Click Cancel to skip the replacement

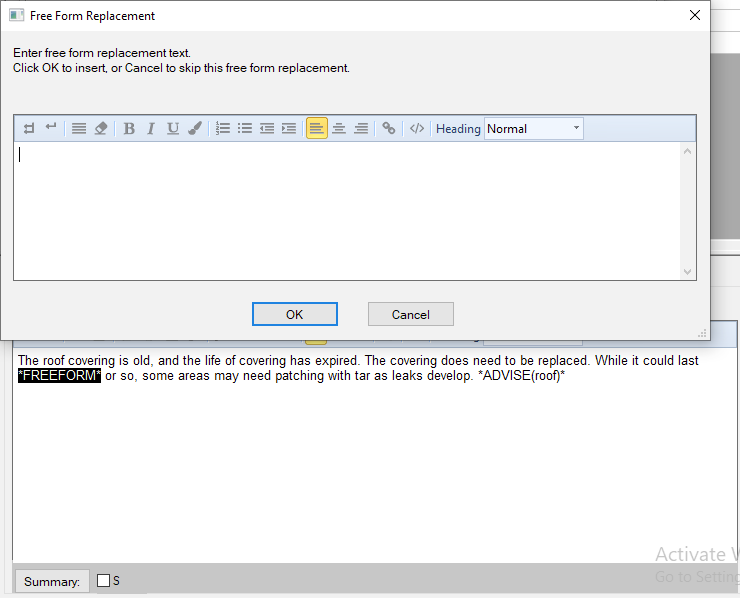click(x=410, y=314)
